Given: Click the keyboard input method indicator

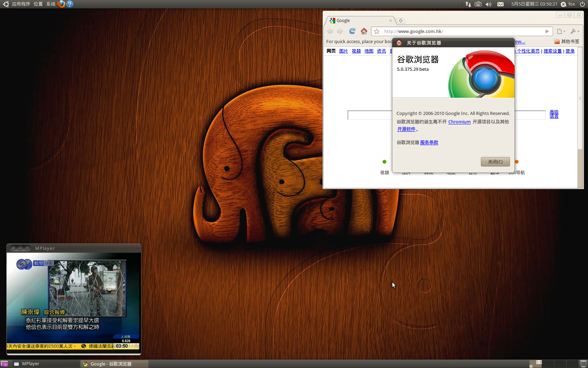Looking at the screenshot, I should (478, 4).
